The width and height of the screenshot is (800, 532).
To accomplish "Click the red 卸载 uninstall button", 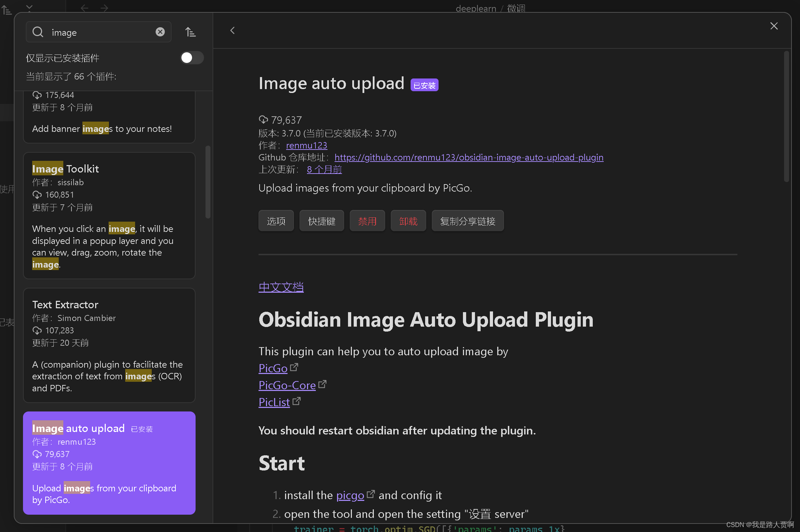I will (x=408, y=221).
